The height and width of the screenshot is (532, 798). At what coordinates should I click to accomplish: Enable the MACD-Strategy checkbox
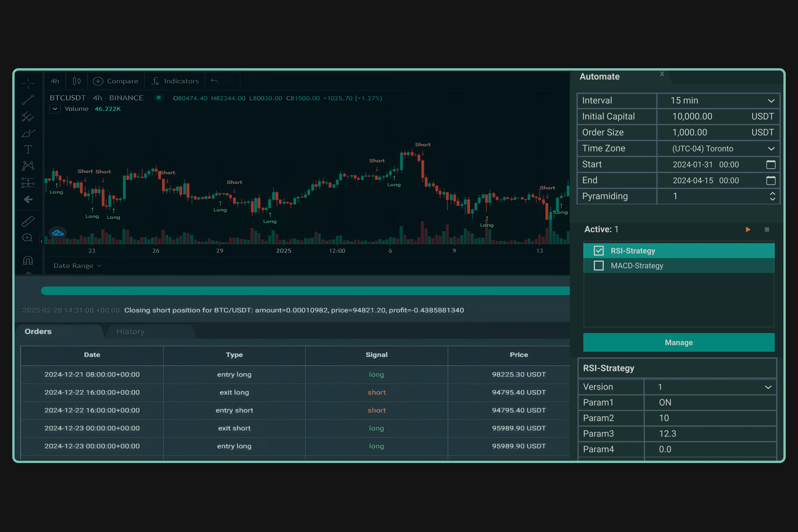pyautogui.click(x=598, y=266)
